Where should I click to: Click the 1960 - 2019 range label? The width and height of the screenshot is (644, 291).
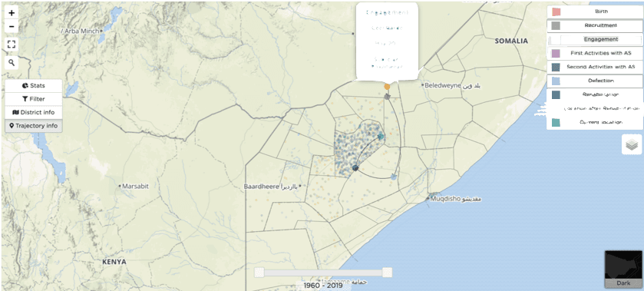pyautogui.click(x=323, y=285)
